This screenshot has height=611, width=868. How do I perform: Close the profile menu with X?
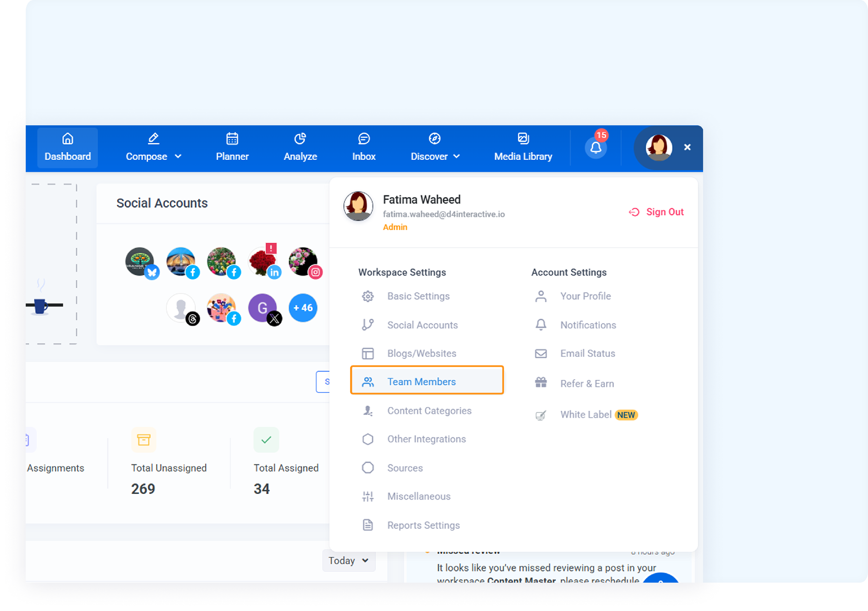[687, 147]
